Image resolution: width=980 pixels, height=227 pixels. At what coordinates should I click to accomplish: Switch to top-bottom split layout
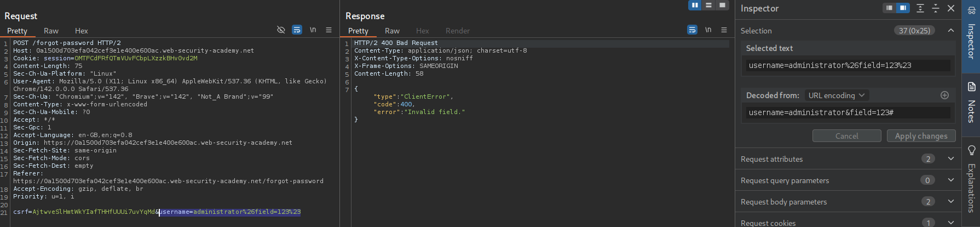click(x=708, y=5)
